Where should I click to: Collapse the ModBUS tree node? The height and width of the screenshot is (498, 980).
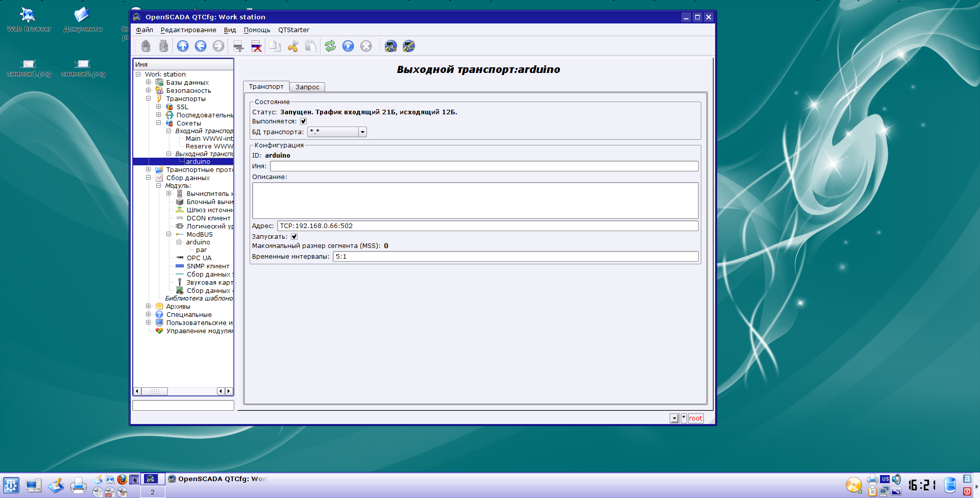pyautogui.click(x=169, y=234)
